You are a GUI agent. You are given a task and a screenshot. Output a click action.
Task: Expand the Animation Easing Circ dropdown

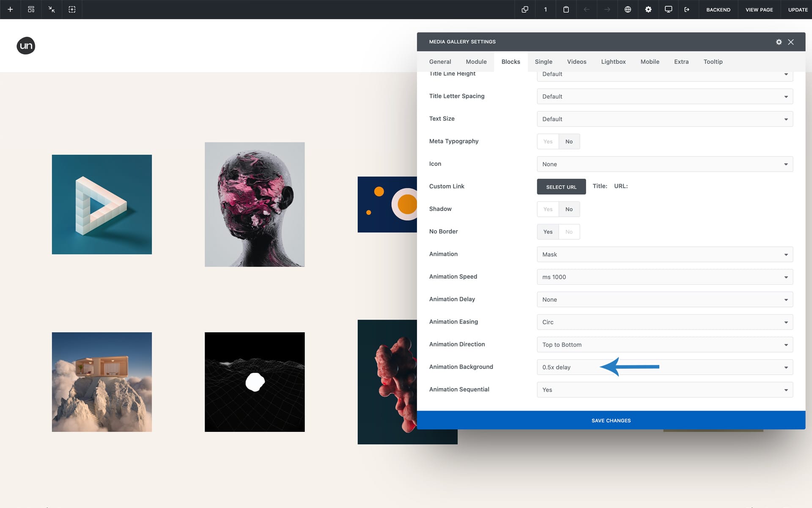[664, 322]
